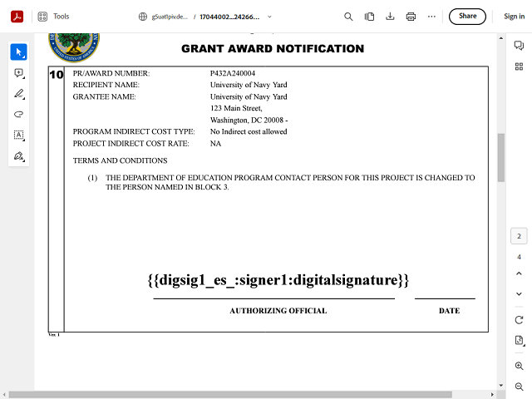Print the document
The width and height of the screenshot is (532, 399).
click(x=411, y=17)
